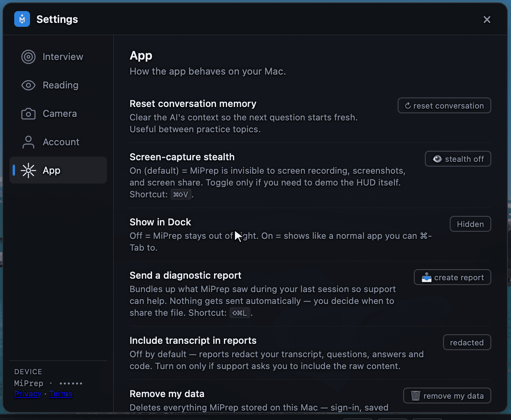Image resolution: width=511 pixels, height=420 pixels.
Task: Click the ⌘⇧V shortcut key badge
Action: pos(181,194)
